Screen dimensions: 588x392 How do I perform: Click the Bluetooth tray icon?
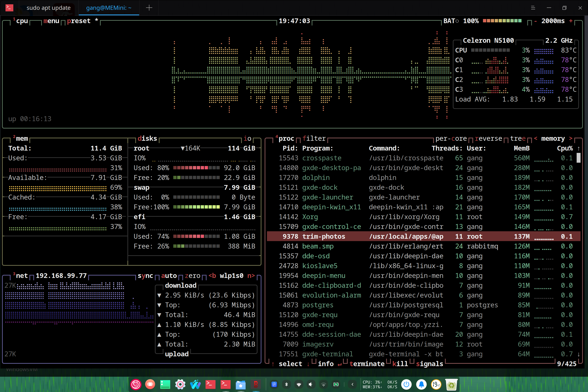287,384
